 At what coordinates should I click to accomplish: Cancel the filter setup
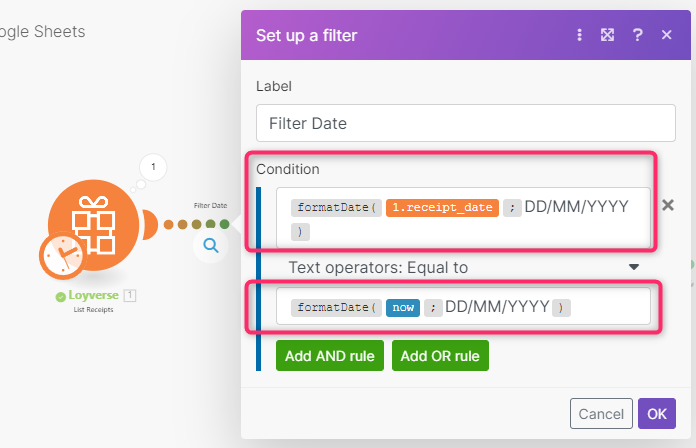coord(601,413)
